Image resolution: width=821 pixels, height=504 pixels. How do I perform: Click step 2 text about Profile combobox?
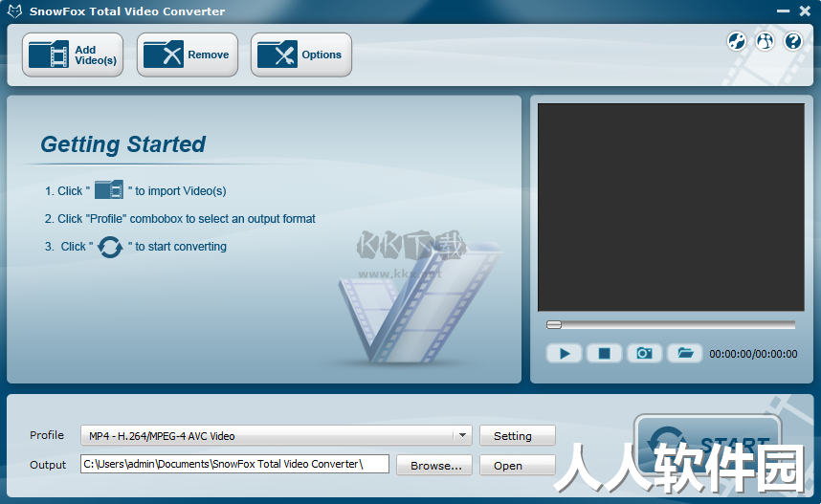tap(180, 219)
